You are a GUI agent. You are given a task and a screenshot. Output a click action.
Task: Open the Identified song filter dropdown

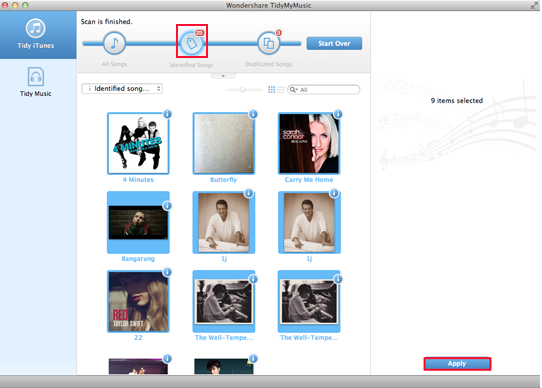click(122, 89)
